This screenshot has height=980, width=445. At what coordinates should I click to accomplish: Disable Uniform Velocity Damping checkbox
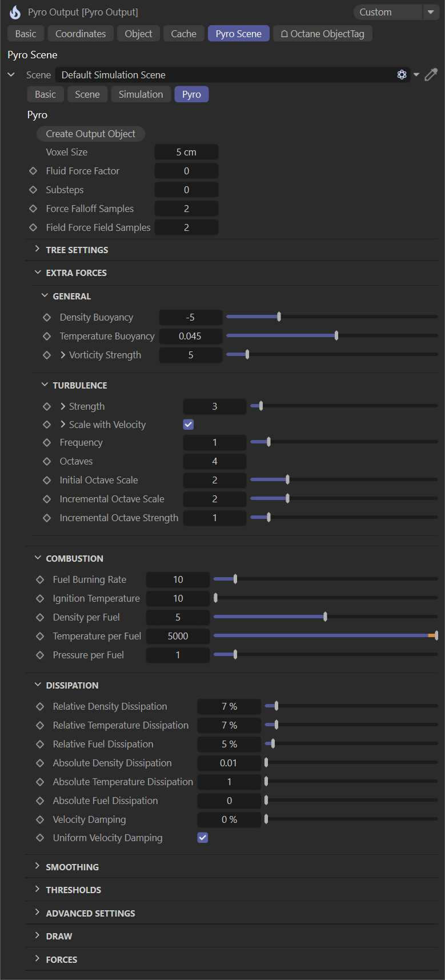pos(203,838)
